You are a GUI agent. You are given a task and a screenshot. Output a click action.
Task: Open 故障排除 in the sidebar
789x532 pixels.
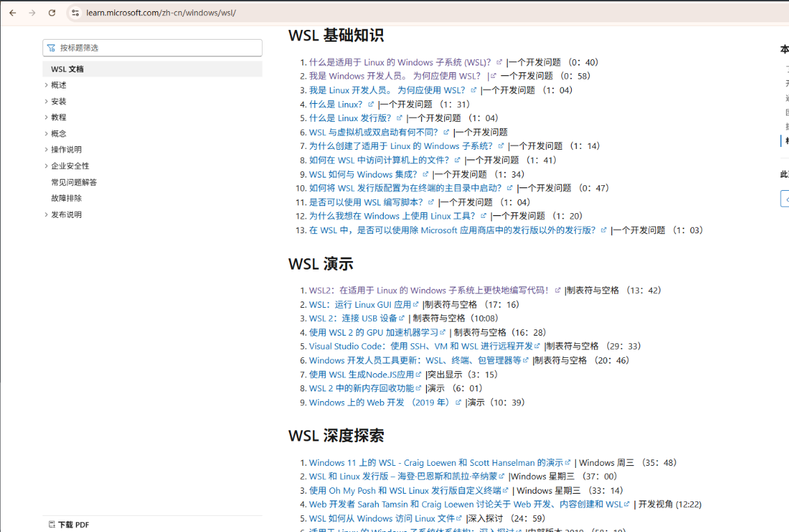click(x=66, y=198)
